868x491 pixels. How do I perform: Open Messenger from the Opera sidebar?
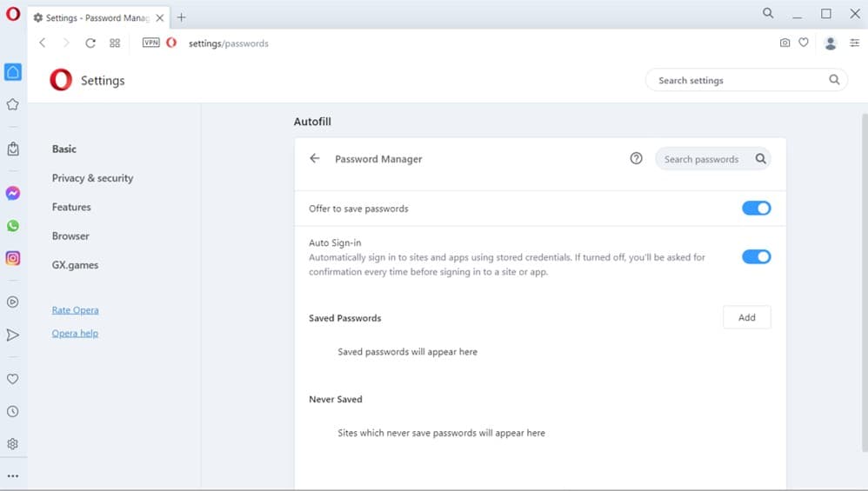click(13, 193)
